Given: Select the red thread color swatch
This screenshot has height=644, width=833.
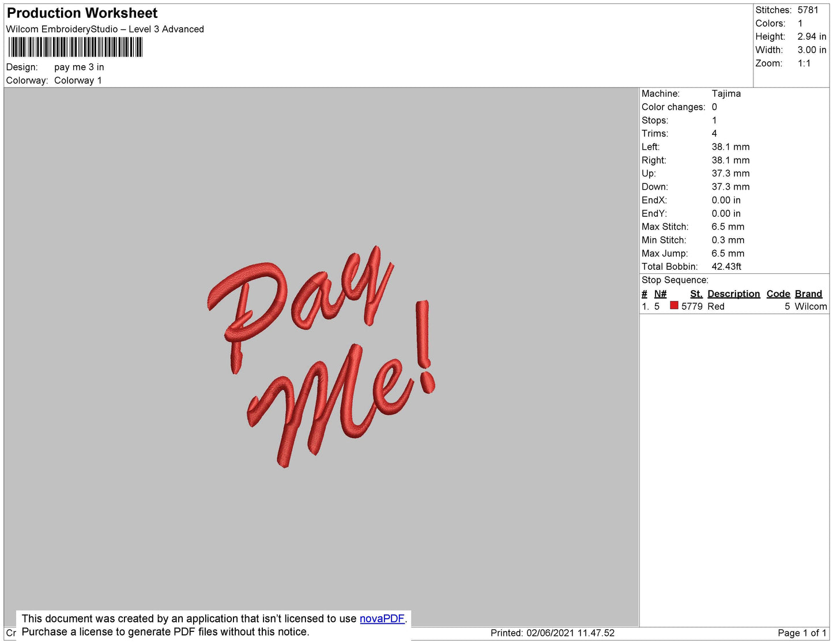Looking at the screenshot, I should [674, 306].
